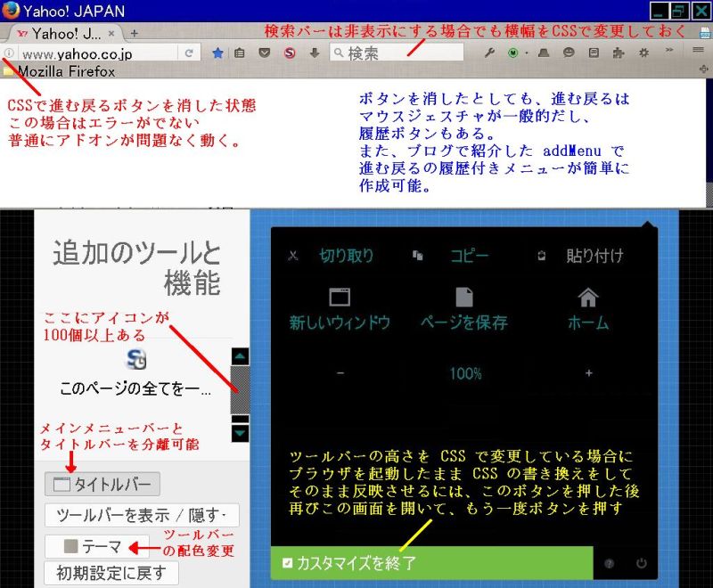This screenshot has width=713, height=588.
Task: Close the Yahoo! J... tab
Action: click(111, 34)
